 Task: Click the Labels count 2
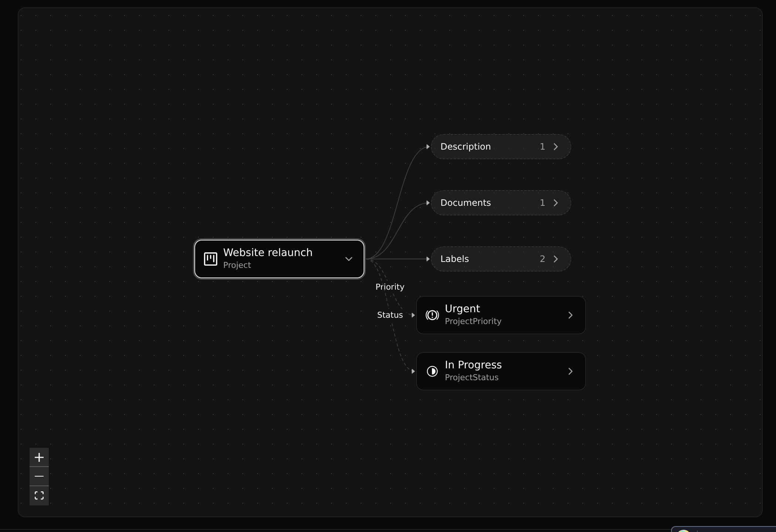pyautogui.click(x=542, y=259)
